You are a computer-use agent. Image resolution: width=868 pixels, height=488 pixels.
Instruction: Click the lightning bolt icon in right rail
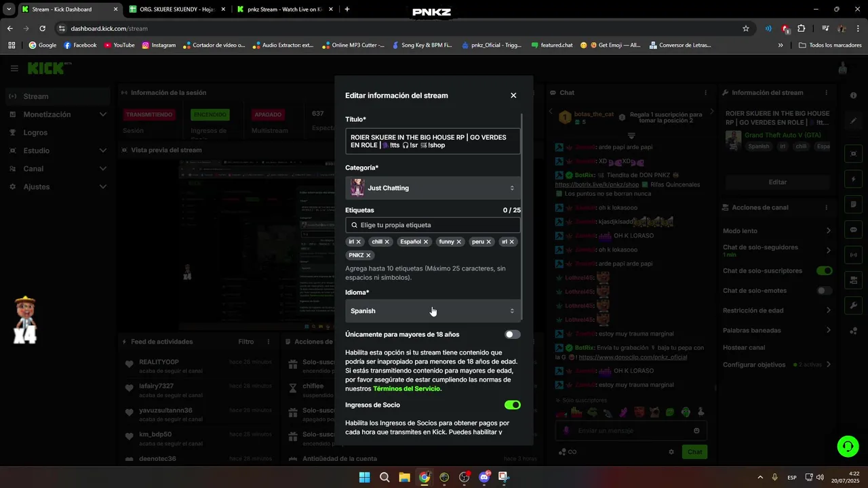click(x=854, y=179)
